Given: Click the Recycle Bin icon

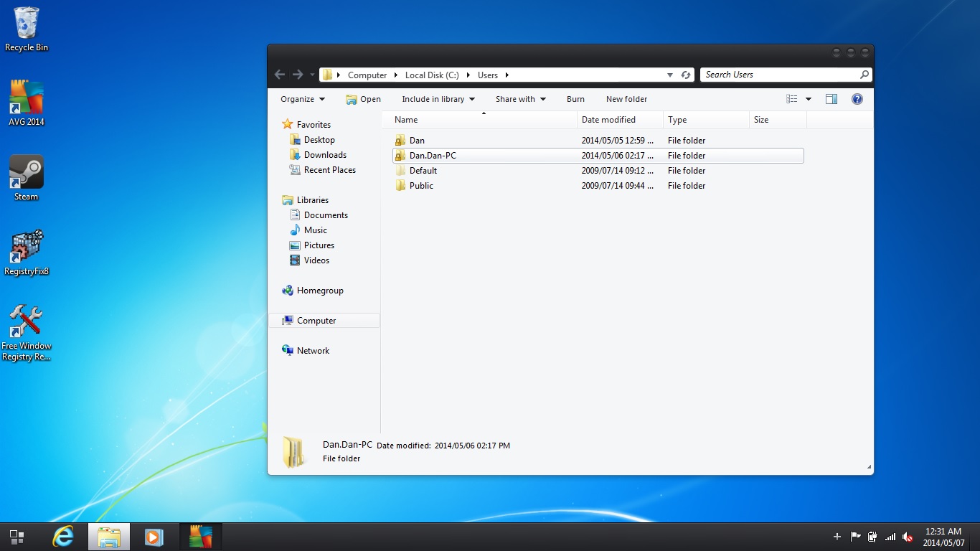Looking at the screenshot, I should pyautogui.click(x=27, y=29).
